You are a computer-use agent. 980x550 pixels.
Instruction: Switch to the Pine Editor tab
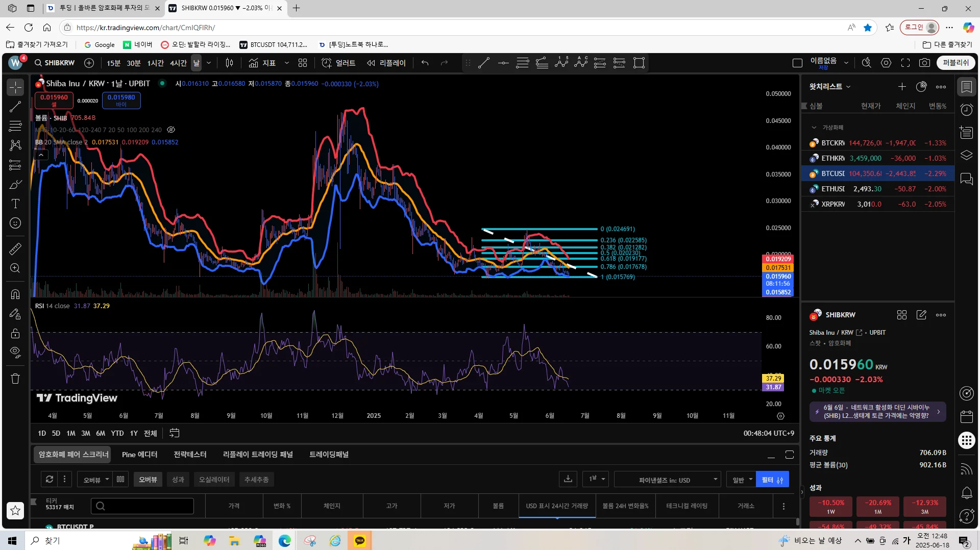pyautogui.click(x=139, y=455)
